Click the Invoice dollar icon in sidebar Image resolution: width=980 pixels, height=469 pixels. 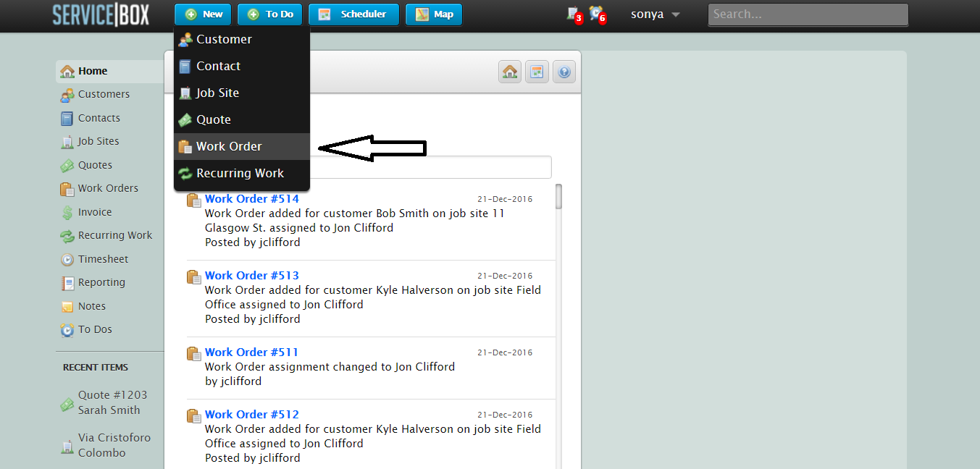[67, 213]
